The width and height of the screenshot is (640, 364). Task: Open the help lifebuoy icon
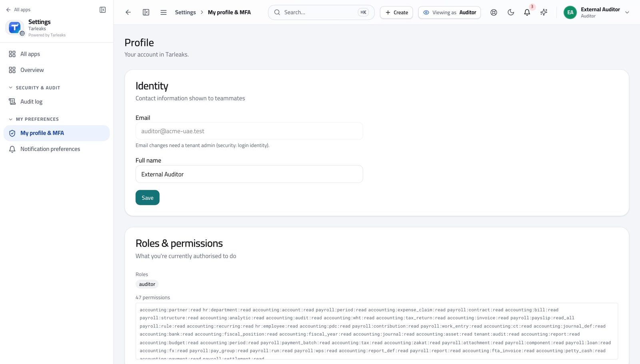pos(494,12)
